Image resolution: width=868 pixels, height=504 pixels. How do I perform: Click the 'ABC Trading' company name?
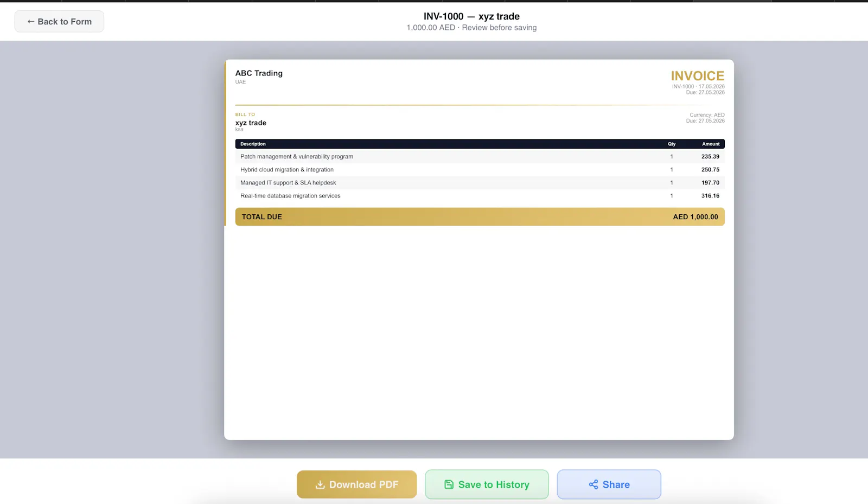coord(259,73)
